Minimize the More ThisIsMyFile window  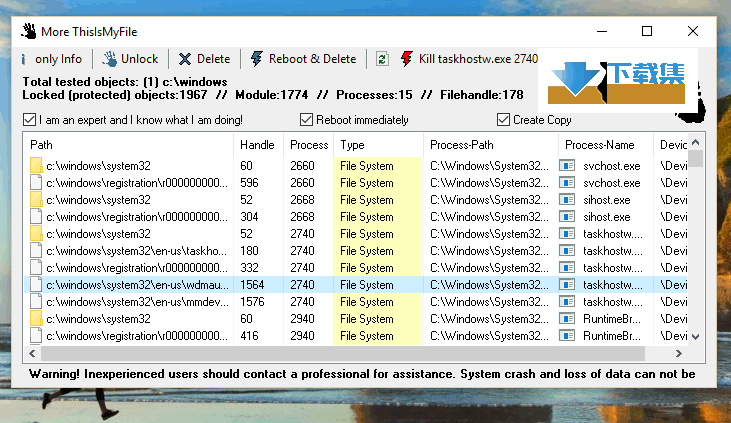click(x=602, y=31)
